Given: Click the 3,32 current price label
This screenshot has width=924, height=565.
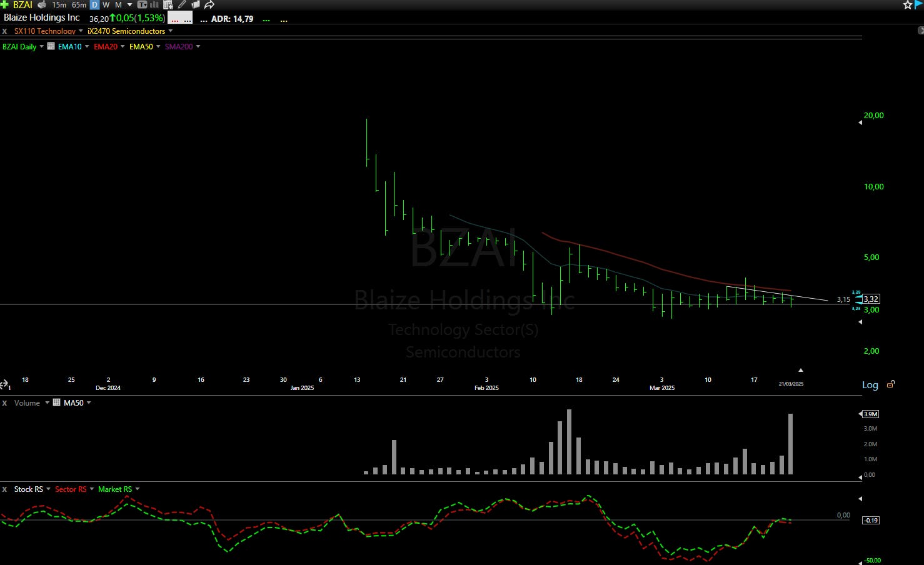Looking at the screenshot, I should [x=871, y=299].
